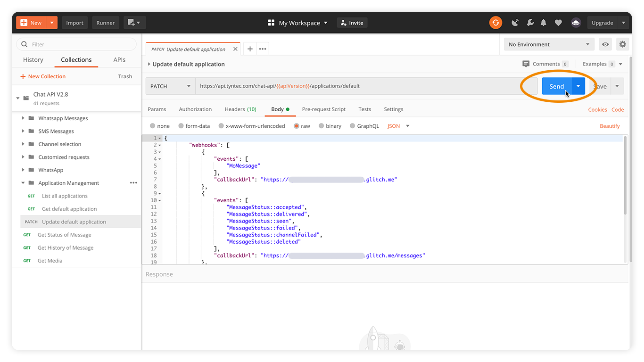Image resolution: width=644 pixels, height=362 pixels.
Task: Change the PATCH method dropdown
Action: [x=170, y=86]
